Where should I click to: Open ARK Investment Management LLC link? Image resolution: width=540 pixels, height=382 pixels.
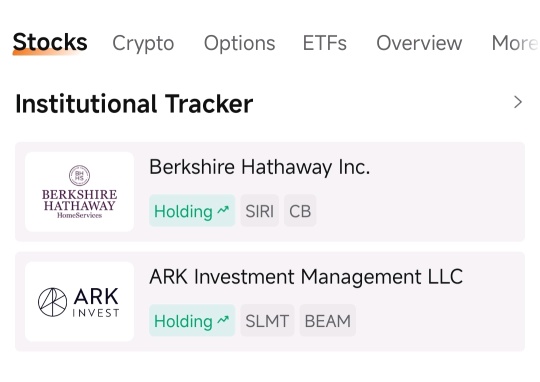[306, 277]
